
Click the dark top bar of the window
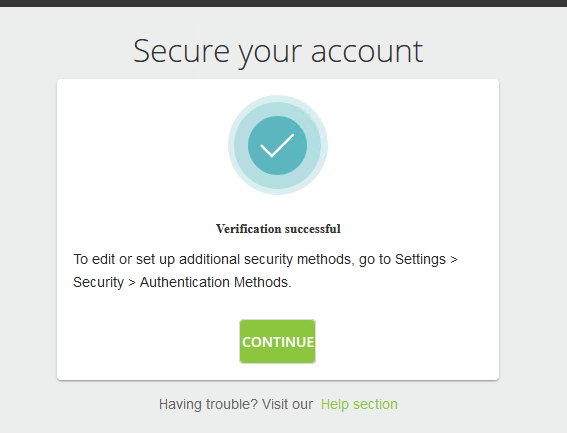coord(284,3)
